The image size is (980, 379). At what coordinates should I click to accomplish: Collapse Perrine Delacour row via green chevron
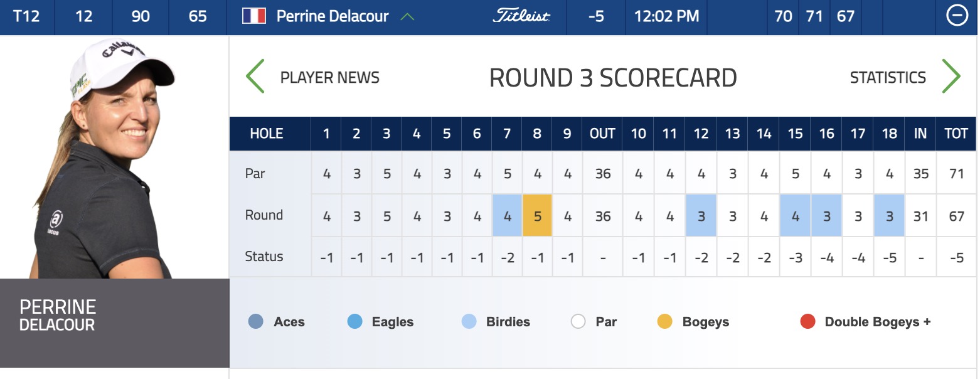(407, 16)
